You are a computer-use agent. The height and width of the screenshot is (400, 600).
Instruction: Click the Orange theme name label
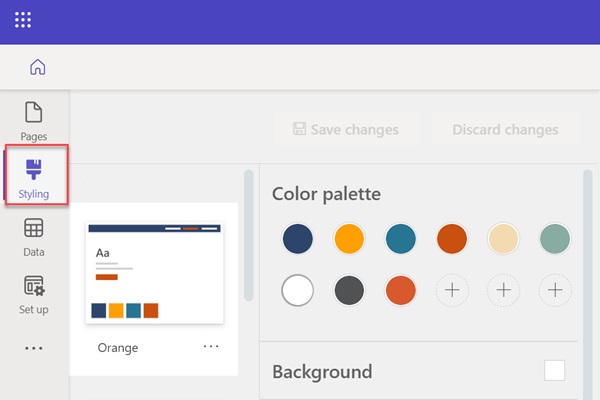coord(118,348)
